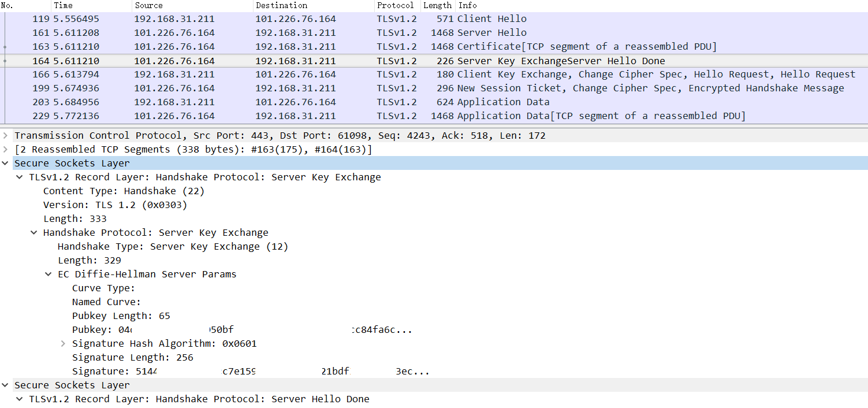Collapse the Server Key Exchange record layer
The height and width of the screenshot is (408, 868).
tap(19, 177)
